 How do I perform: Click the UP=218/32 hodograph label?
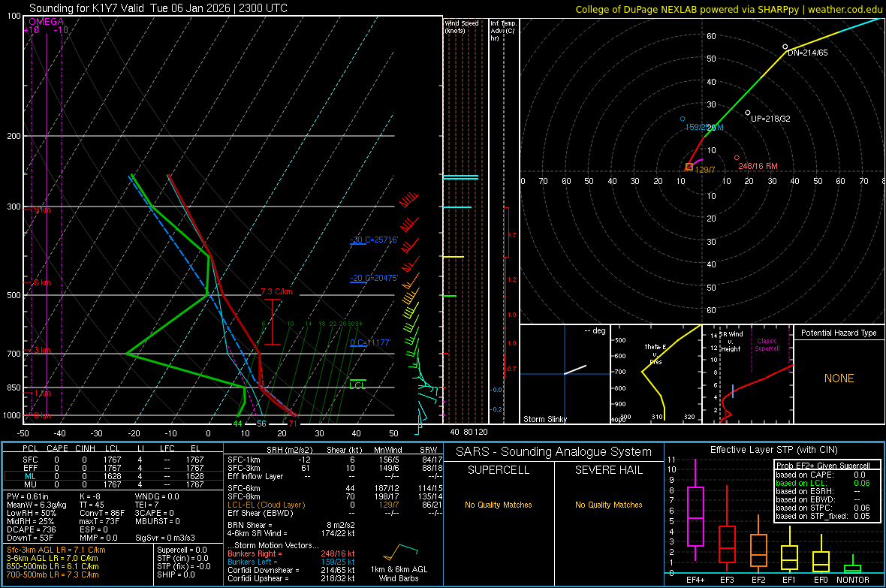tap(770, 119)
